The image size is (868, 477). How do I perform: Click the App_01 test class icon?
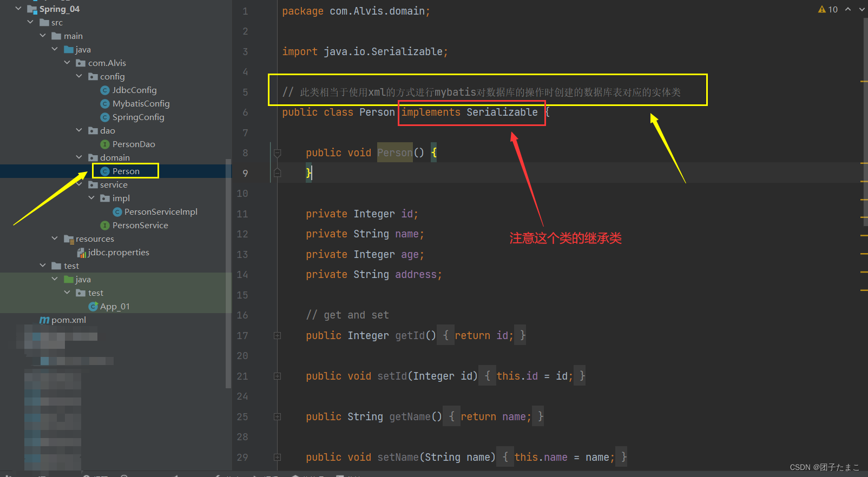pos(93,307)
